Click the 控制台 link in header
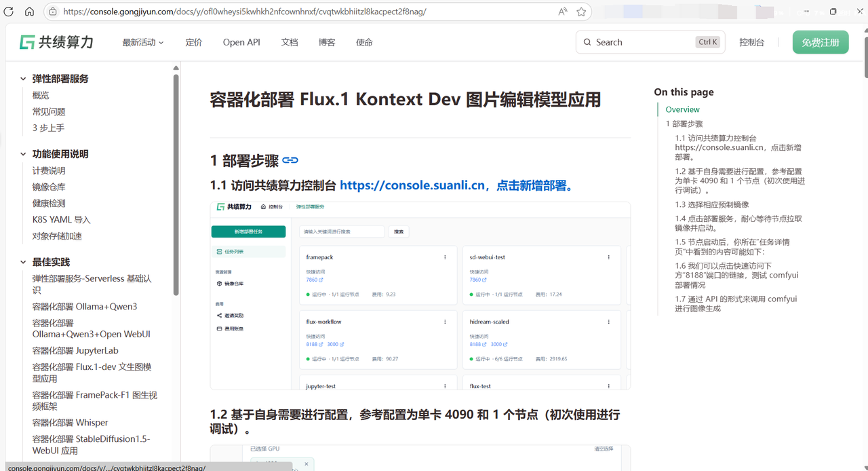 click(751, 42)
